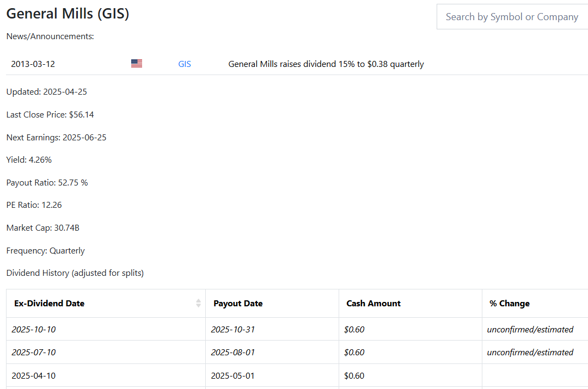This screenshot has width=588, height=389.
Task: Select Payout Ratio: 52.75 % text
Action: (47, 183)
